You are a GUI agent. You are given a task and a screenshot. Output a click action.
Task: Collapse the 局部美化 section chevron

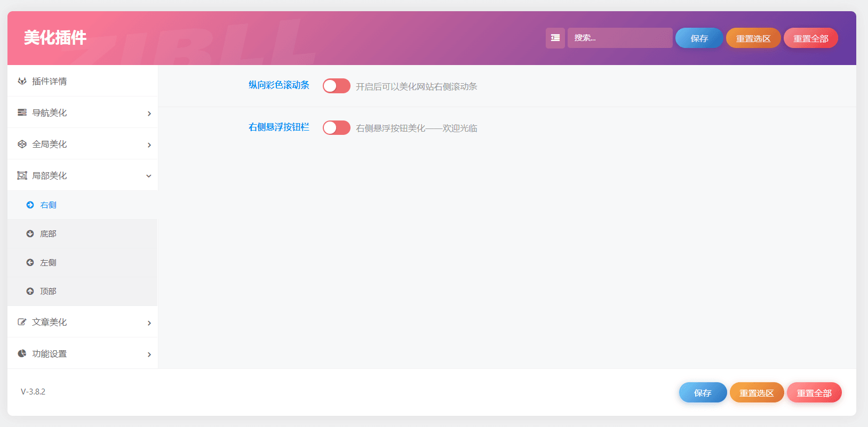tap(149, 176)
